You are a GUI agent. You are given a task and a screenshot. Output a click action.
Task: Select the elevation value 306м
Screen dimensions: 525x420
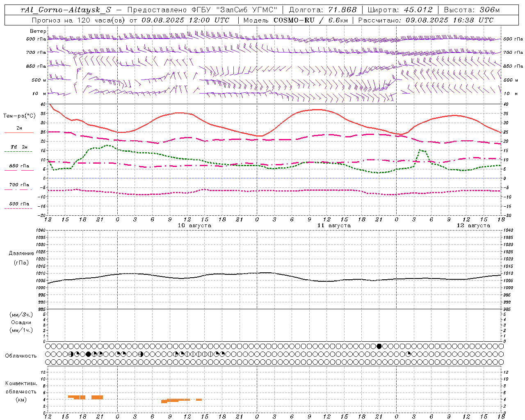[490, 10]
